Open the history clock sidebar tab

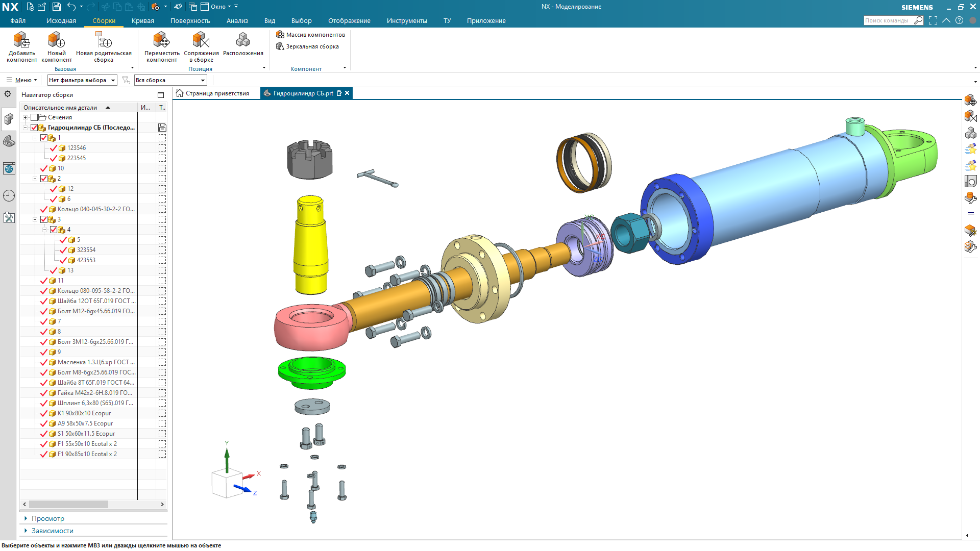coord(9,195)
